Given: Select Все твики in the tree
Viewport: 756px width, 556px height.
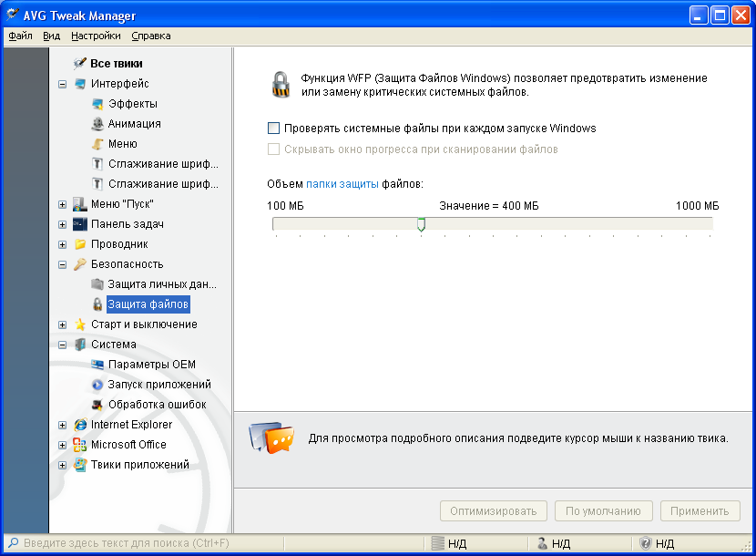Looking at the screenshot, I should point(117,64).
